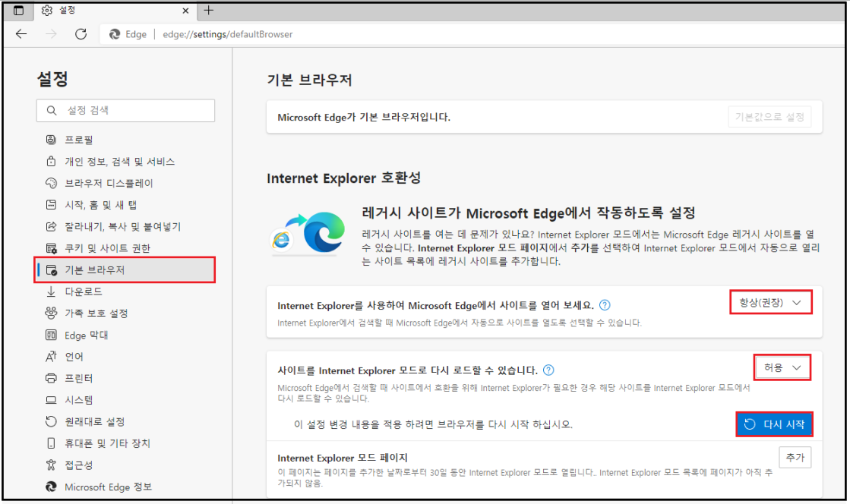This screenshot has width=850, height=504.
Task: Open the 허용 dropdown
Action: coord(782,368)
